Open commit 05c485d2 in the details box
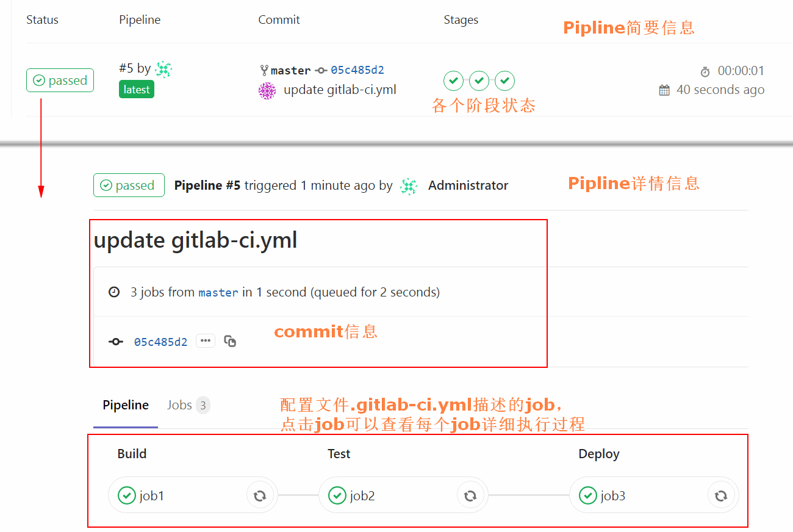Screen dimensions: 793x532 point(161,342)
